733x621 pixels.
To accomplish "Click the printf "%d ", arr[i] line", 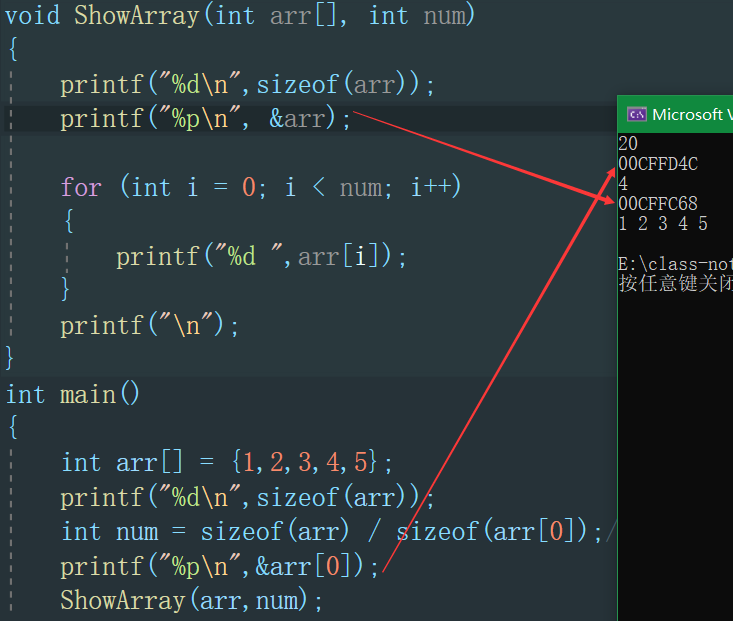I will click(261, 256).
